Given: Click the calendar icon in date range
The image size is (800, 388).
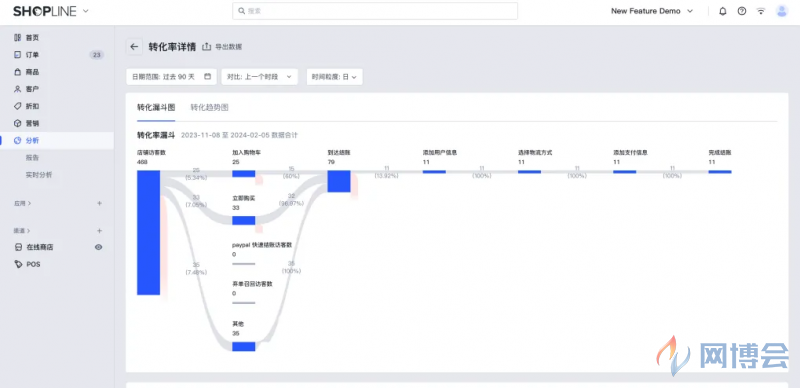Looking at the screenshot, I should coord(208,77).
